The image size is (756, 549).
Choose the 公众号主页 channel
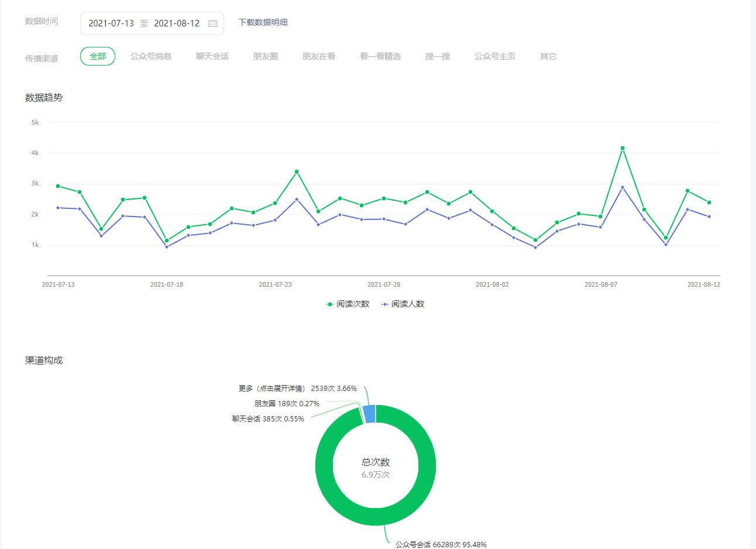pos(495,56)
